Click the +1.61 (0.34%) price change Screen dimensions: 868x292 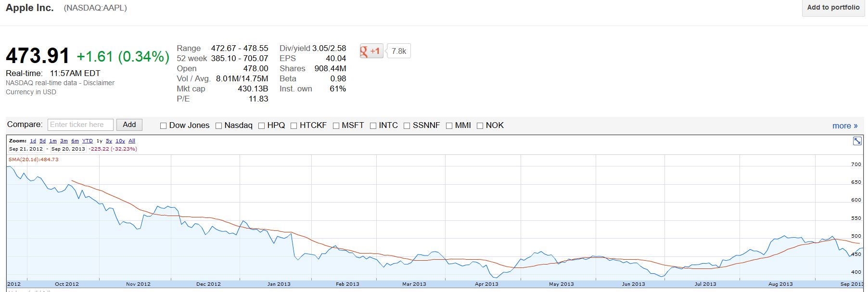coord(123,57)
